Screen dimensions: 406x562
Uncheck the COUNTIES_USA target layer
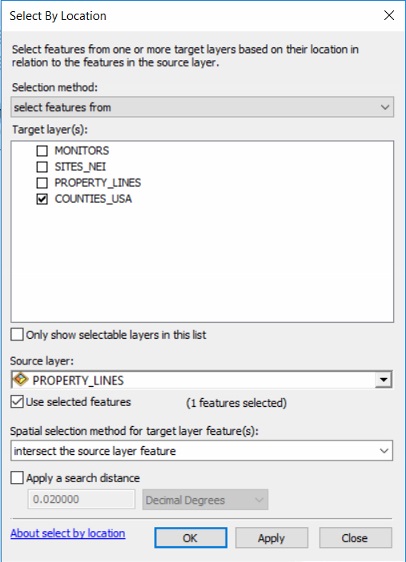42,199
